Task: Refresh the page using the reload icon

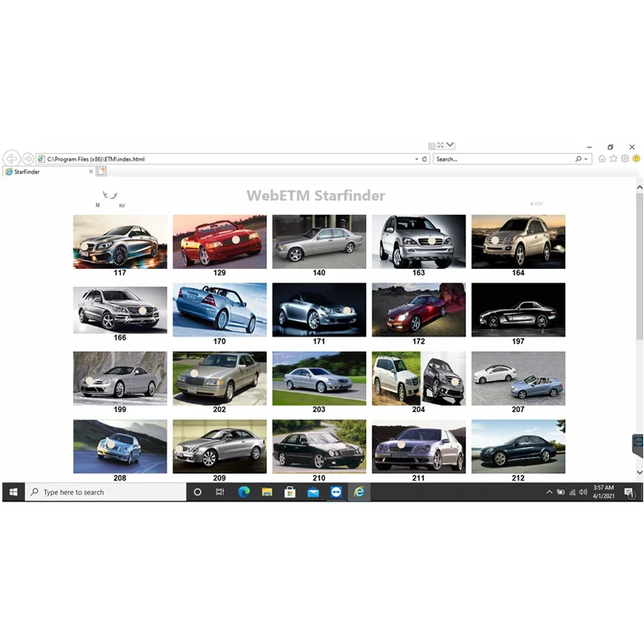Action: pos(424,159)
